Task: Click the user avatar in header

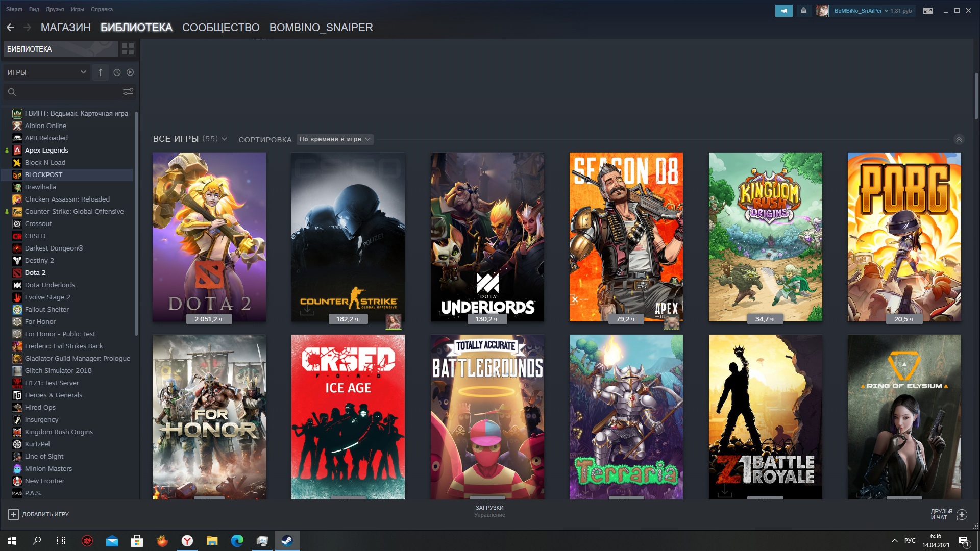Action: click(x=822, y=11)
